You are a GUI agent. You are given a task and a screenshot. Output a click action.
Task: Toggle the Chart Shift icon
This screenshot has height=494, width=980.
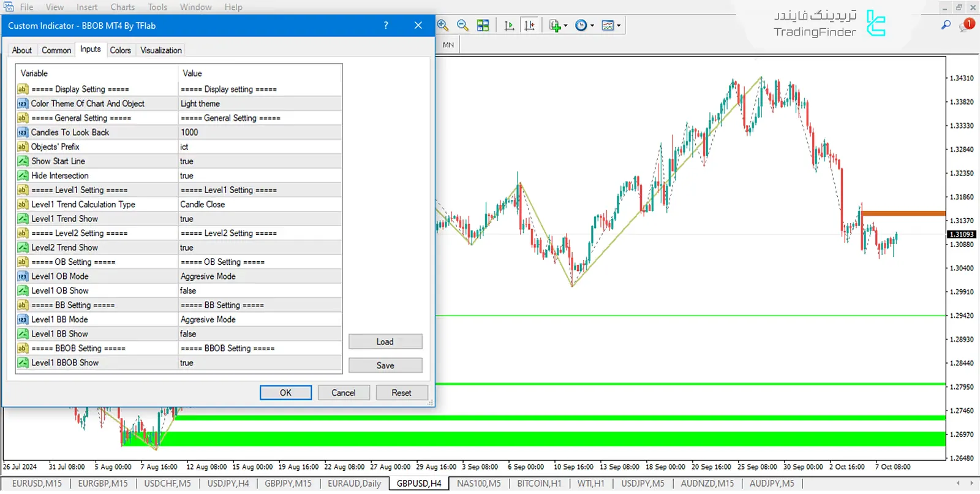pyautogui.click(x=529, y=25)
